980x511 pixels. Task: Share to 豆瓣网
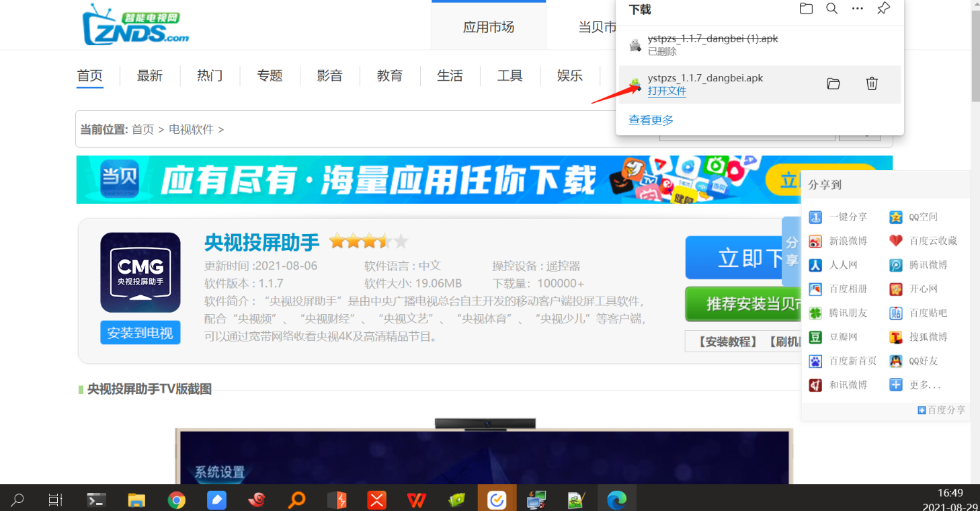point(833,337)
